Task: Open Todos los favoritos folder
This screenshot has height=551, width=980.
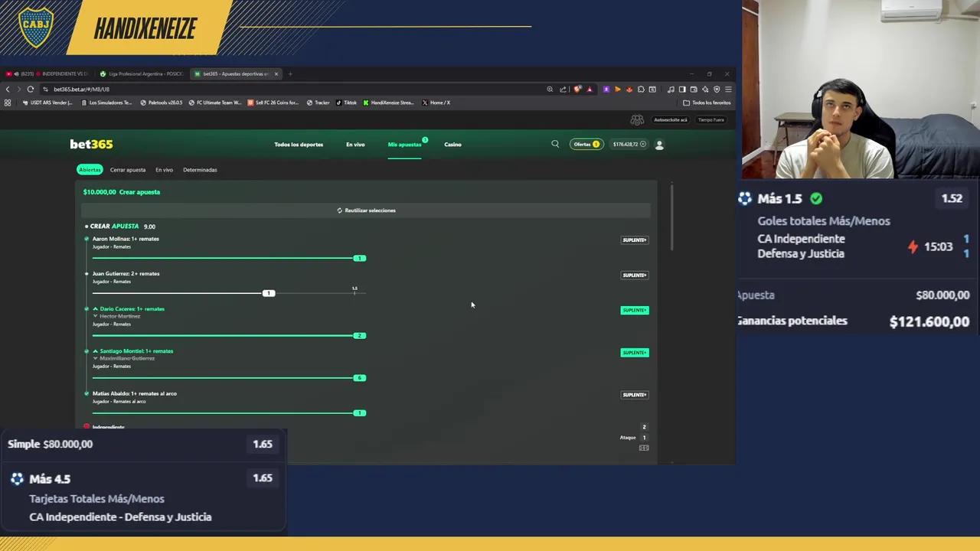Action: (x=707, y=103)
